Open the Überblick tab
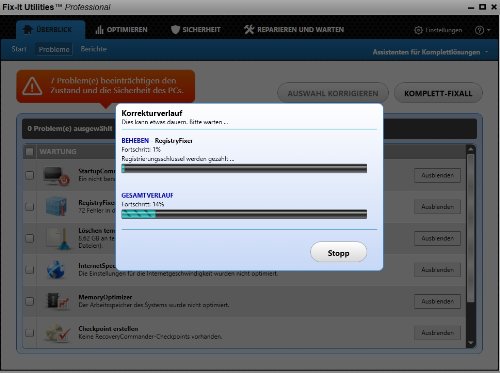Image resolution: width=500 pixels, height=373 pixels. coord(51,30)
